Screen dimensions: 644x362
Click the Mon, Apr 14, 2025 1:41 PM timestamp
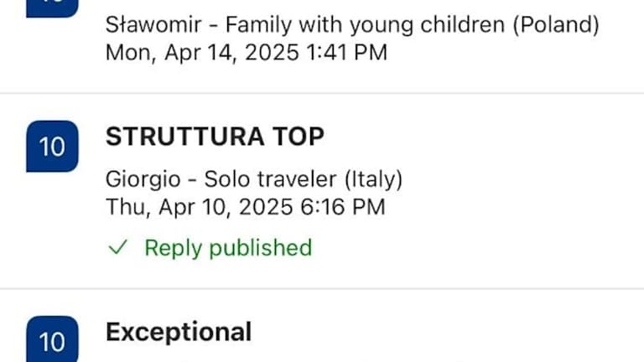pos(246,53)
